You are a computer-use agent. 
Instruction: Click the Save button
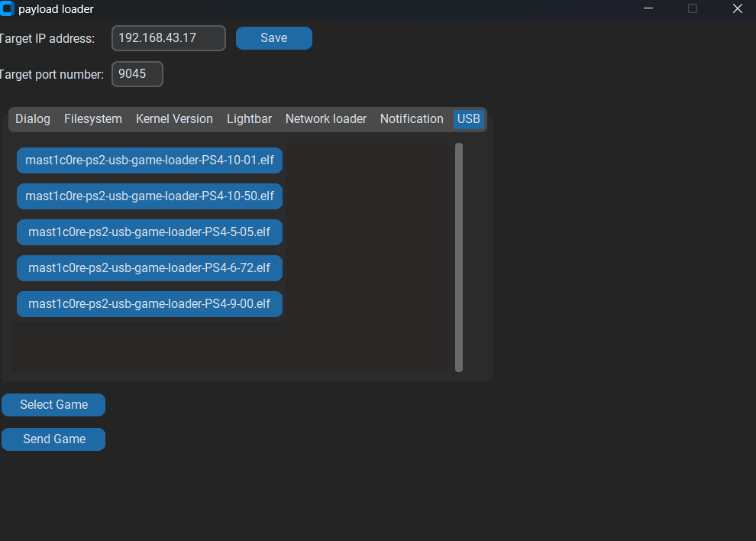273,37
